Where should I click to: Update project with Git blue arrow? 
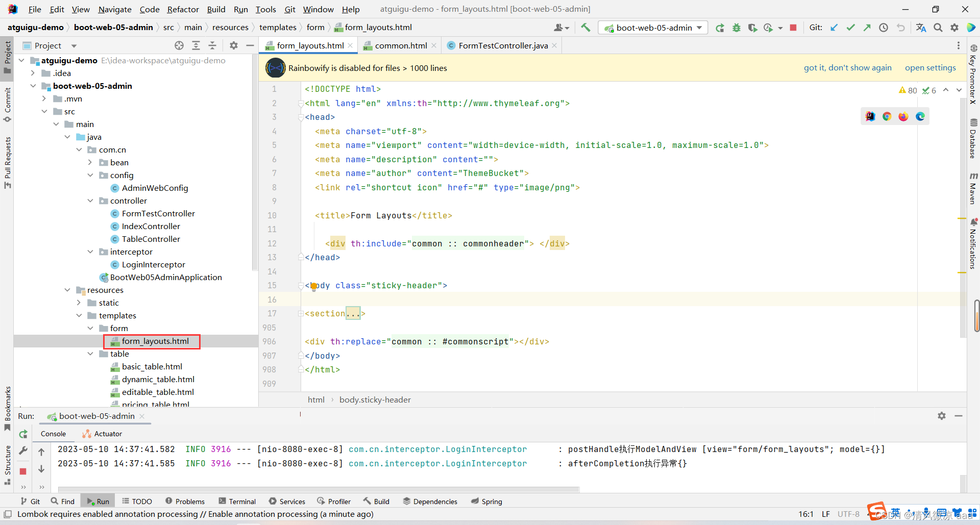coord(834,28)
